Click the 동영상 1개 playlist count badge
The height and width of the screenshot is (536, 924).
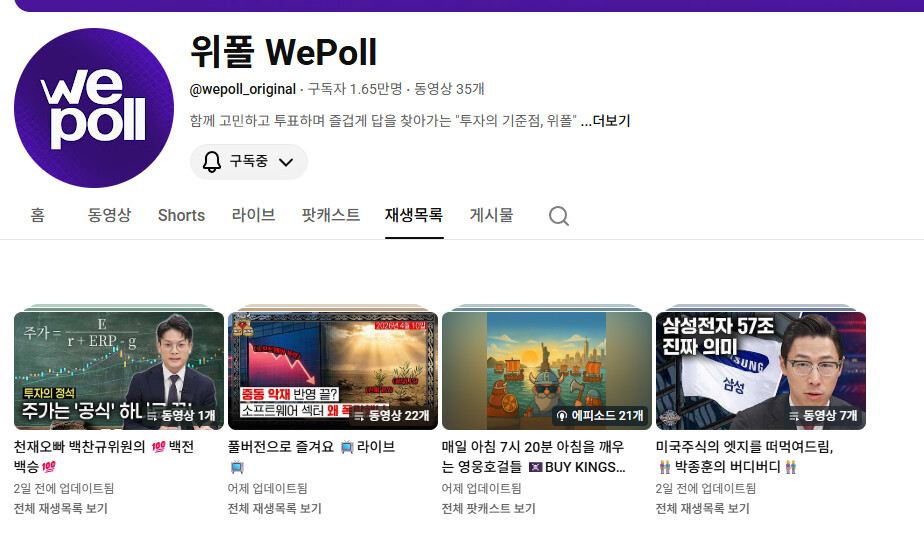click(181, 415)
